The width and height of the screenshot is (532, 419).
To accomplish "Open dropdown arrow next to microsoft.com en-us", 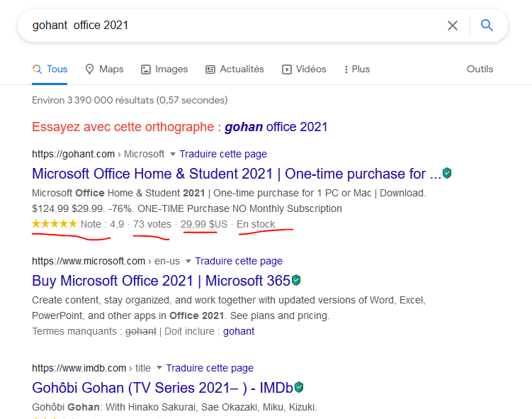I will (188, 261).
